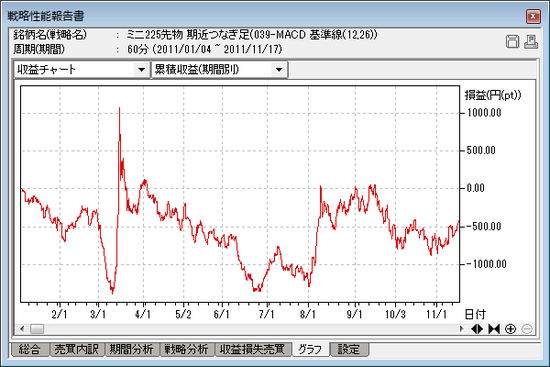Go to the 設定 tab
The image size is (550, 367).
pyautogui.click(x=349, y=349)
